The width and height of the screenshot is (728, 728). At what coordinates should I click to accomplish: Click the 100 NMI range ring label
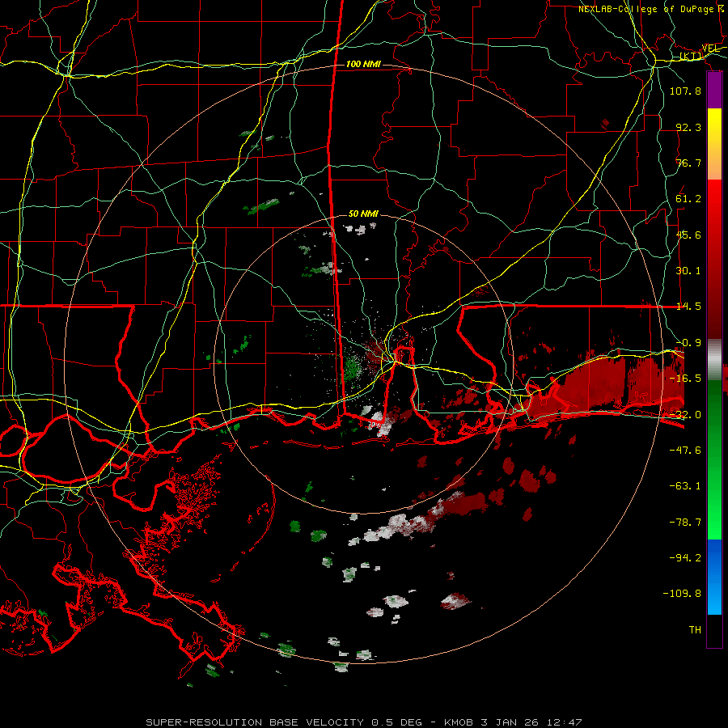pos(363,64)
